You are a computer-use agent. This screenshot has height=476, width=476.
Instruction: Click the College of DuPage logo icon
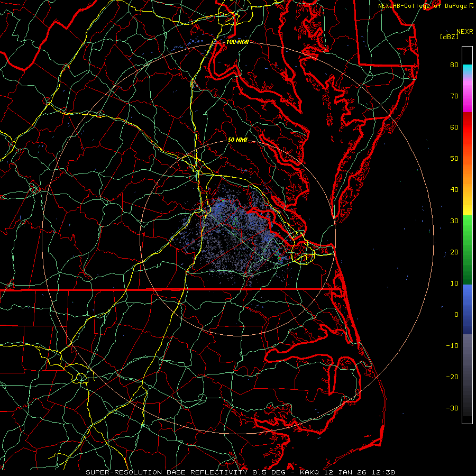click(471, 6)
